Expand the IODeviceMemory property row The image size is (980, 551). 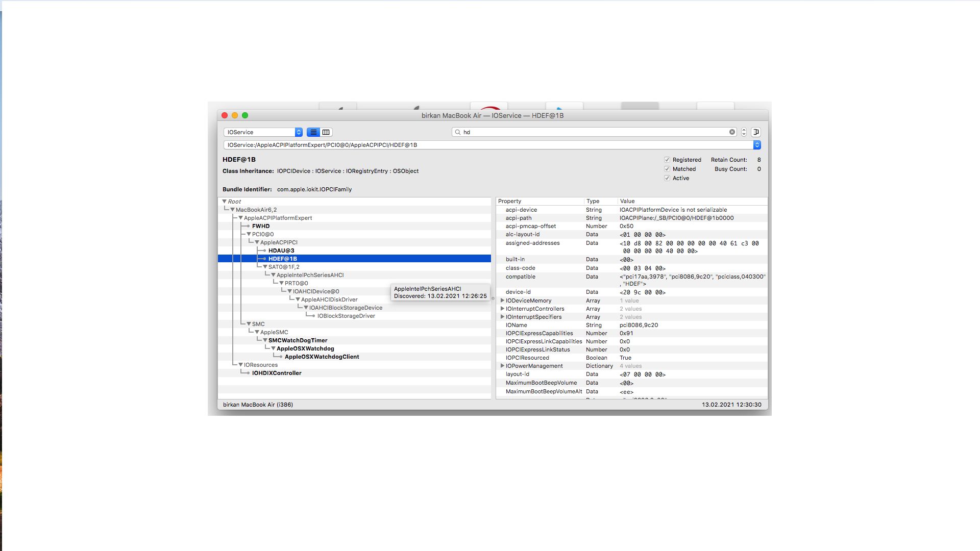tap(502, 300)
